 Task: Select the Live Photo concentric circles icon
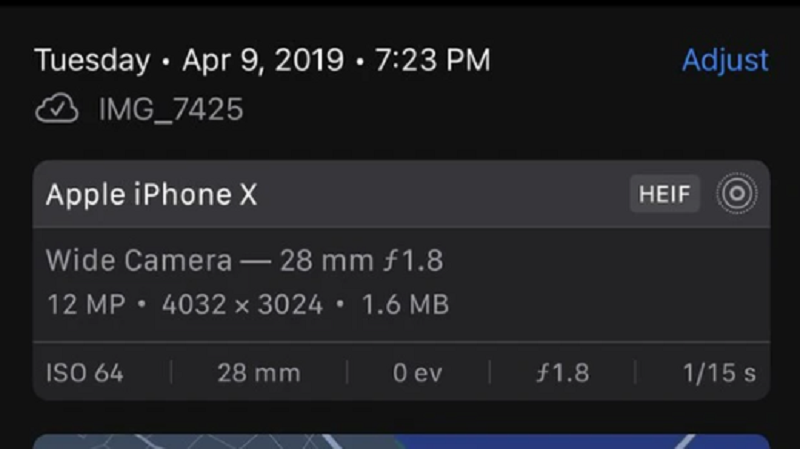point(737,193)
